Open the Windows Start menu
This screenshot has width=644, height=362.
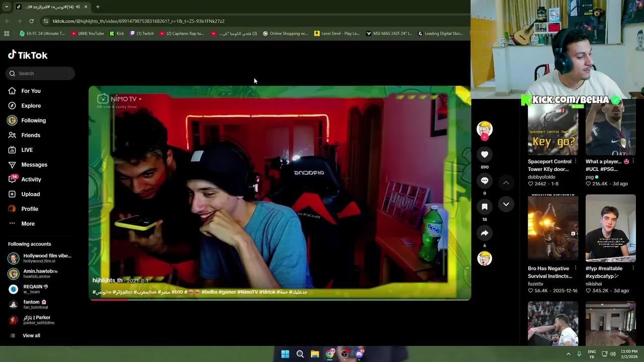[285, 354]
